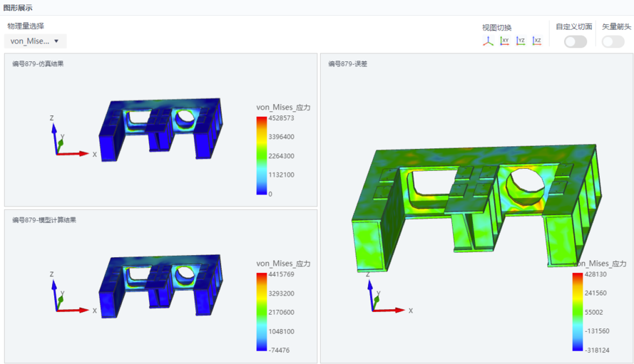Click the 2264300 legend value
The height and width of the screenshot is (364, 634).
(x=281, y=156)
